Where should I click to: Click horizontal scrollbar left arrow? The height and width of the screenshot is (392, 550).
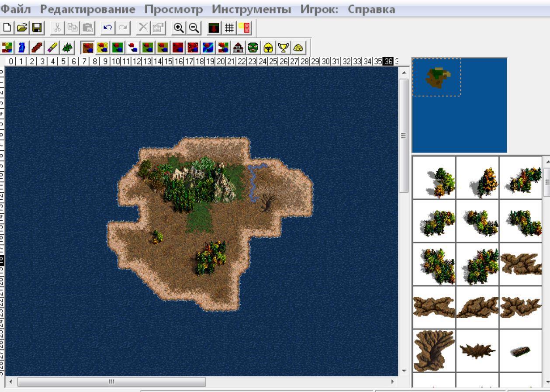[x=11, y=382]
